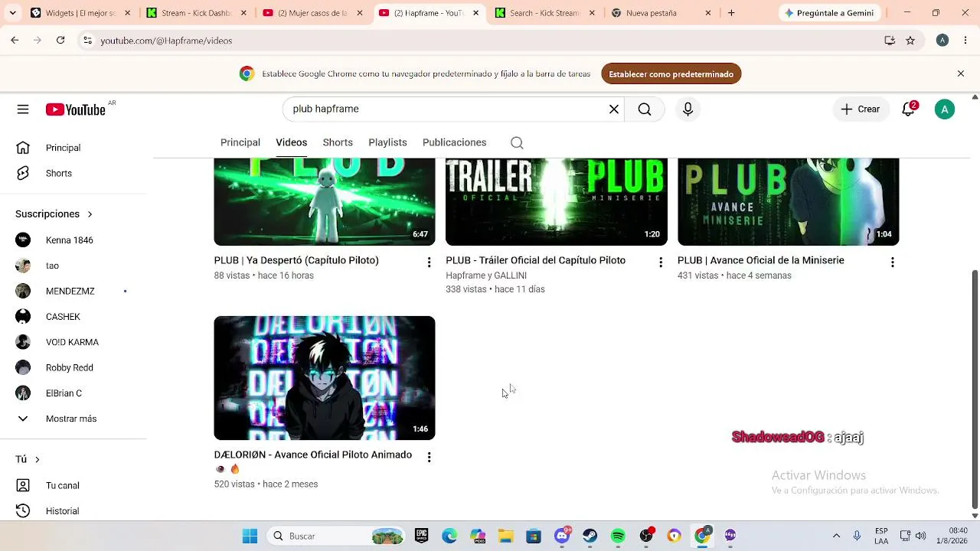Switch to the Publicaciones channel tab
The width and height of the screenshot is (980, 551).
[x=454, y=142]
